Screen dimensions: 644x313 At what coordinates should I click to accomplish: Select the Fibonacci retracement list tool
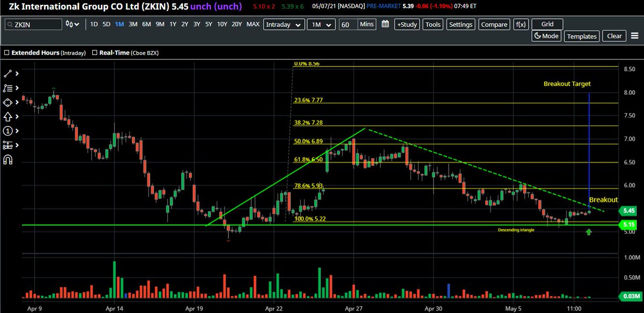[x=8, y=88]
